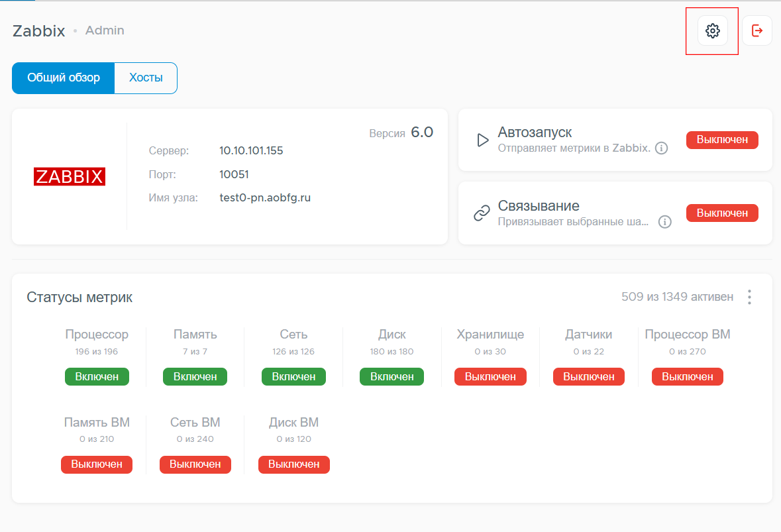This screenshot has width=781, height=532.
Task: Click the Статусы метрик heading
Action: tap(79, 297)
